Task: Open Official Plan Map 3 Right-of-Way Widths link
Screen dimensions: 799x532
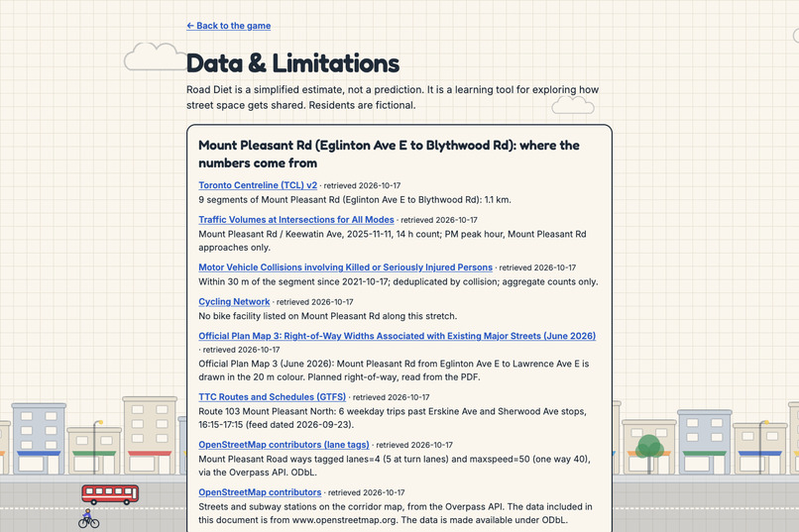Action: point(397,336)
